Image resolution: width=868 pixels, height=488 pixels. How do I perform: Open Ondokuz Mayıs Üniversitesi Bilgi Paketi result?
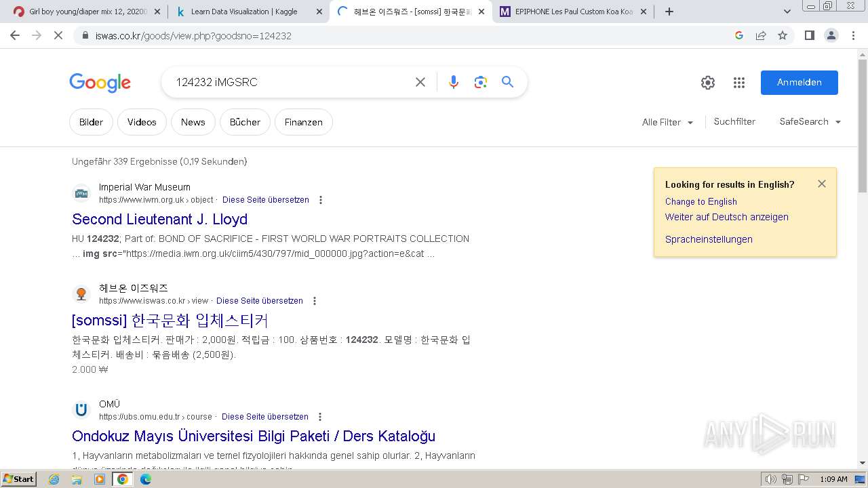pyautogui.click(x=254, y=436)
